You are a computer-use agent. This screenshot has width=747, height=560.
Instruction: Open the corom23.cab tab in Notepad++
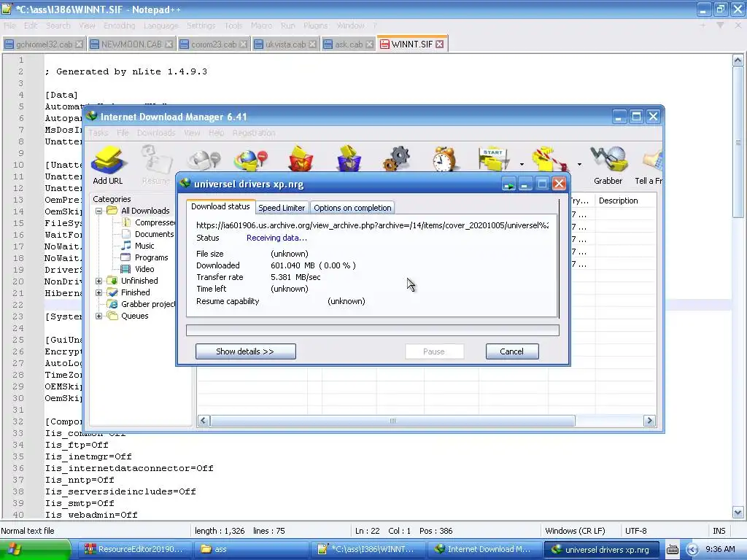point(214,44)
